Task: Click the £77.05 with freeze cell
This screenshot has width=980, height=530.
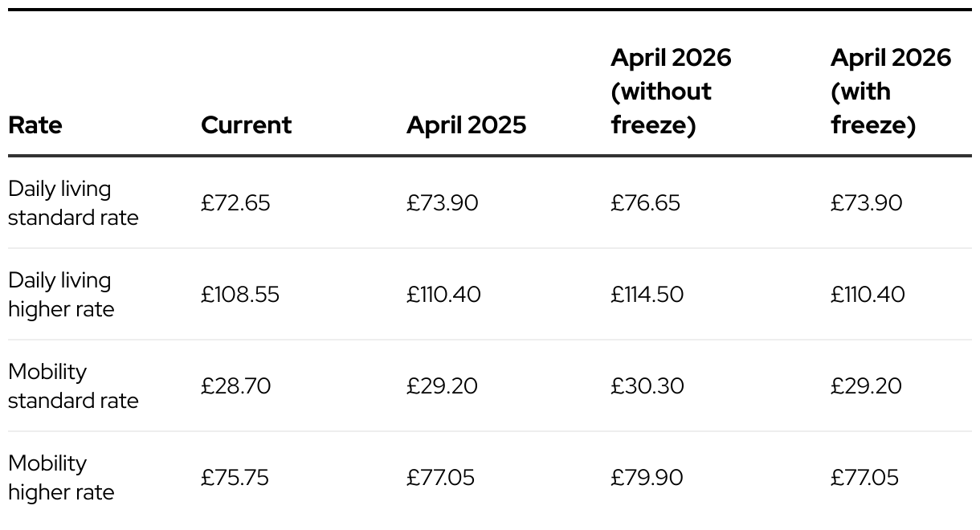Action: tap(864, 478)
